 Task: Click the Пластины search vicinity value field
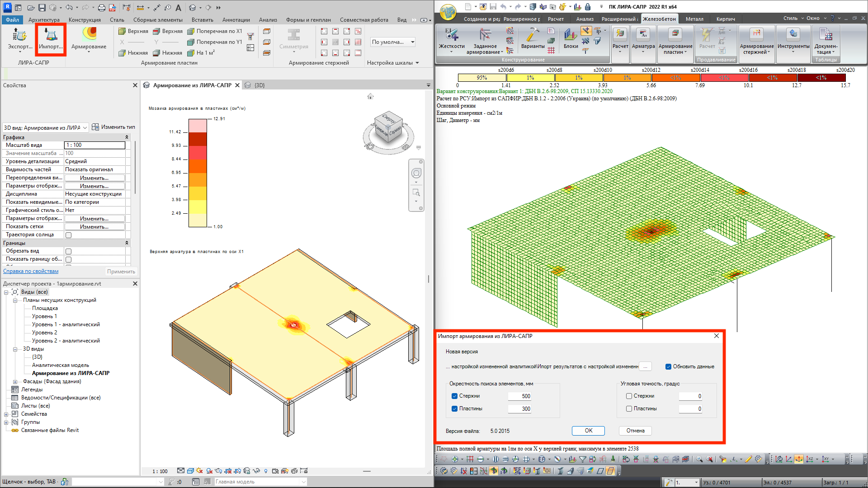point(520,408)
